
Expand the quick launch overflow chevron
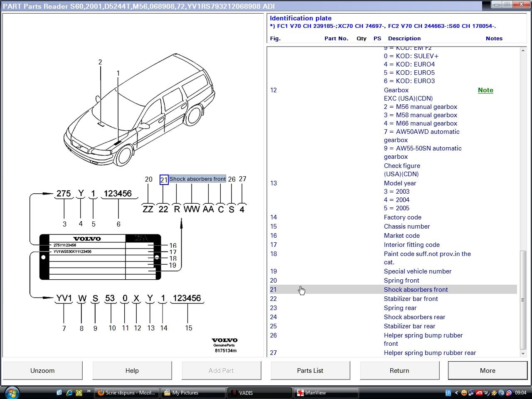click(89, 391)
